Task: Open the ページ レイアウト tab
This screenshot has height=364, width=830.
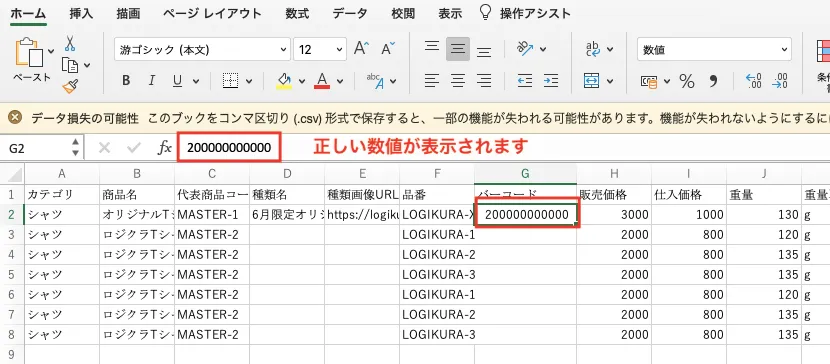Action: (212, 13)
